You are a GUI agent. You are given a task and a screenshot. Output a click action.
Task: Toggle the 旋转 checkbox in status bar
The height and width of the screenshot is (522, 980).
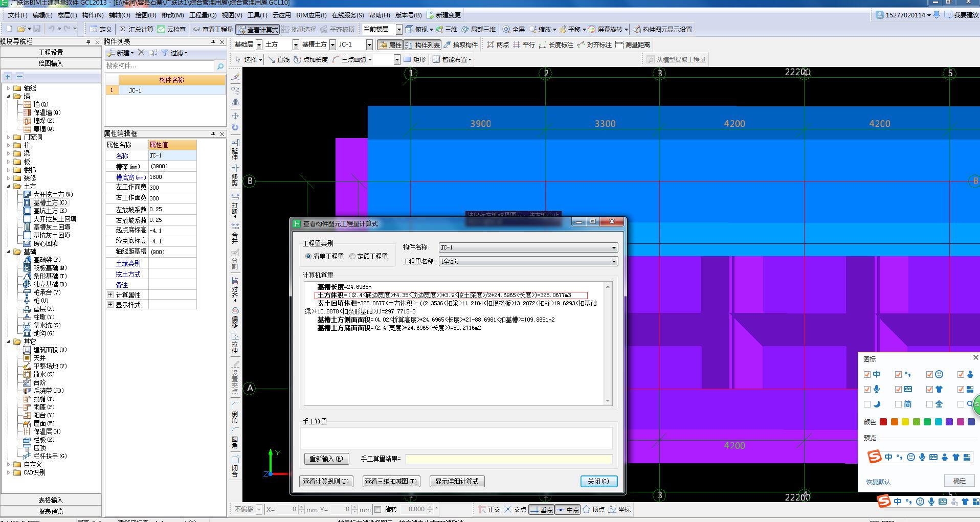coord(377,509)
